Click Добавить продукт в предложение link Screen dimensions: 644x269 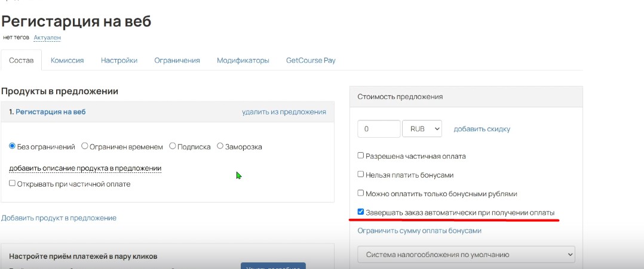(x=59, y=218)
